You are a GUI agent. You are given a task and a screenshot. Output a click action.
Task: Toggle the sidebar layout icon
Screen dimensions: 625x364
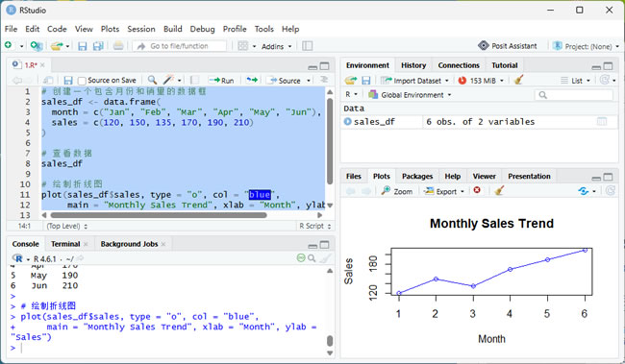point(308,46)
